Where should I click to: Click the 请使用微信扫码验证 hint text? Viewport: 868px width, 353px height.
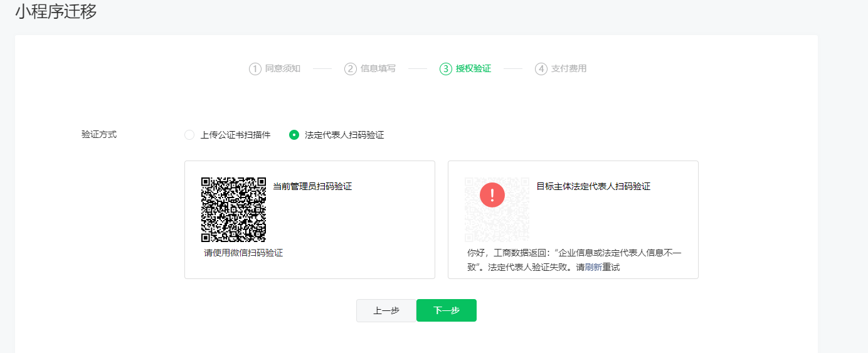click(243, 253)
